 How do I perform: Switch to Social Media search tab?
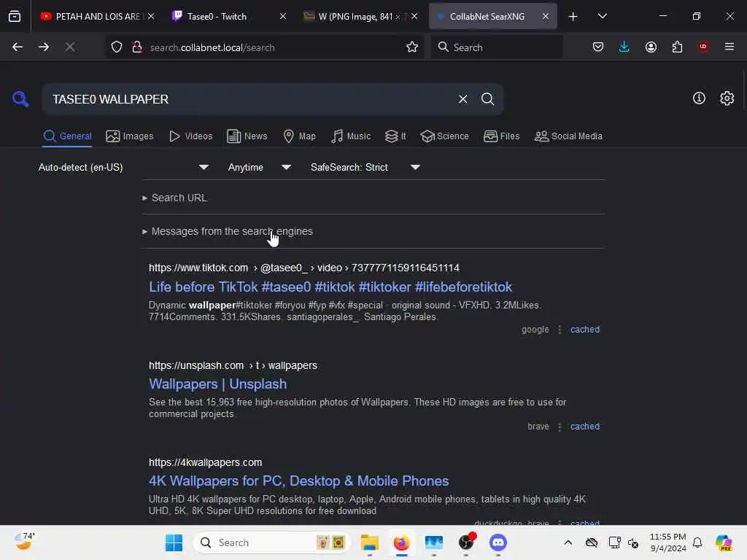click(568, 136)
